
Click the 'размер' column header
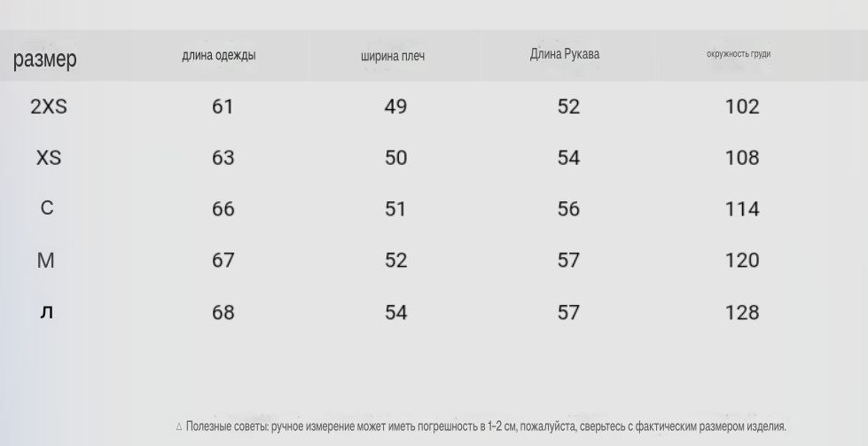[x=45, y=59]
